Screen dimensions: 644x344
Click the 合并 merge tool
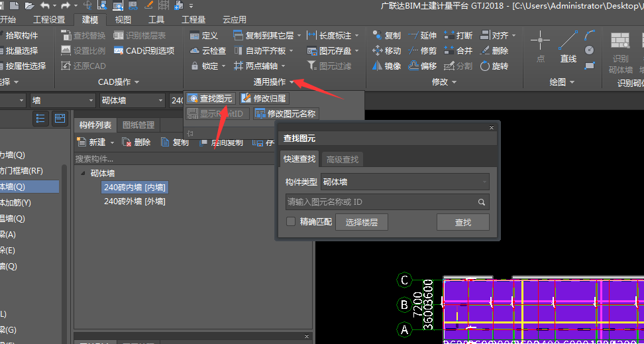click(458, 51)
